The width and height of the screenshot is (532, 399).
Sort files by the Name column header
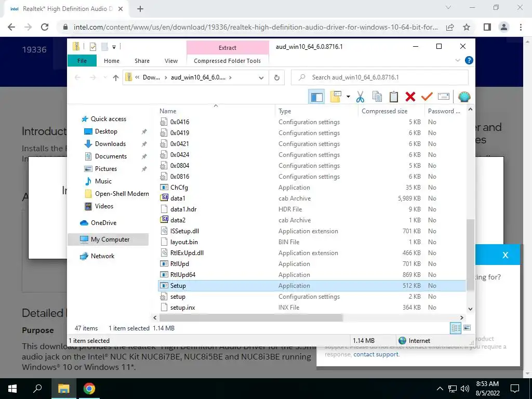coord(217,111)
